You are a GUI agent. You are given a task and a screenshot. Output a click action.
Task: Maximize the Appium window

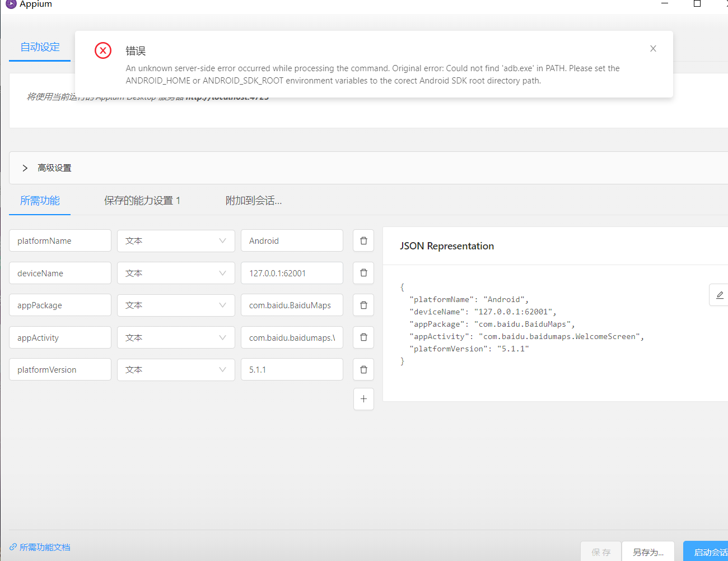[697, 4]
